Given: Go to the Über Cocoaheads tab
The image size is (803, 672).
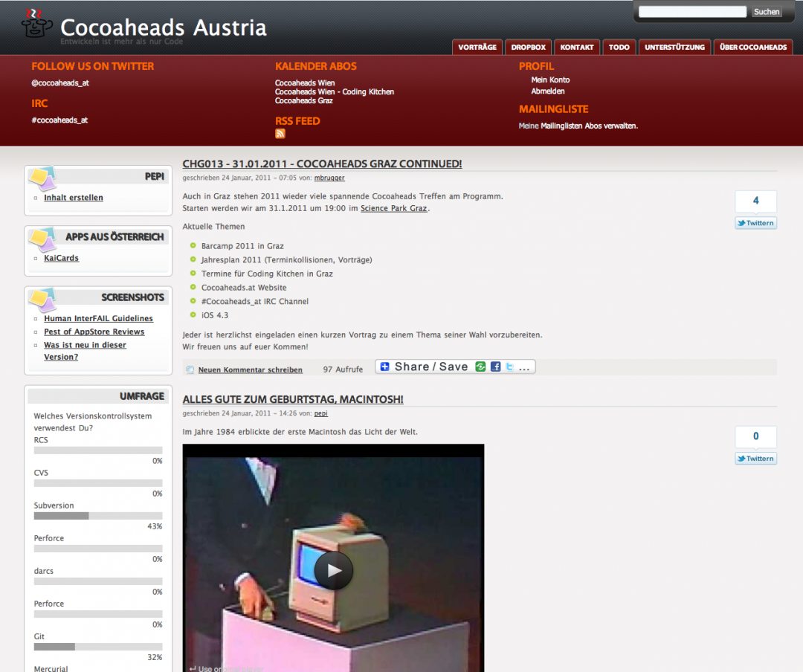Looking at the screenshot, I should click(x=753, y=47).
